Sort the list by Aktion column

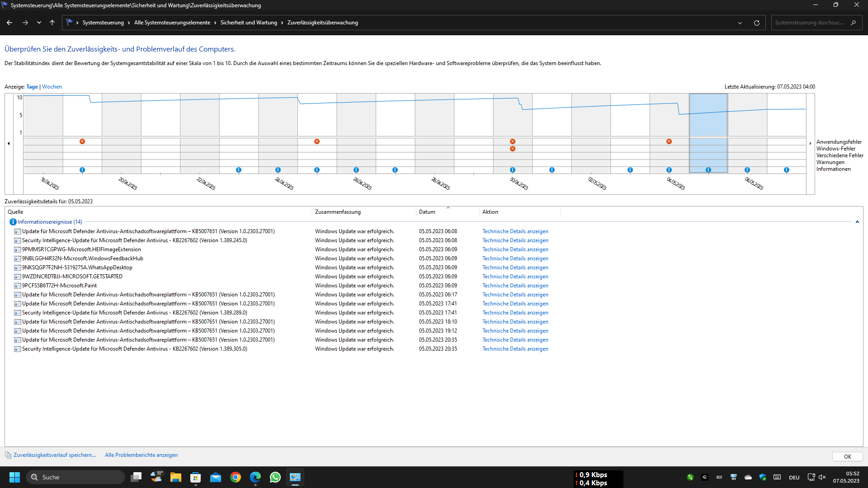coord(520,212)
